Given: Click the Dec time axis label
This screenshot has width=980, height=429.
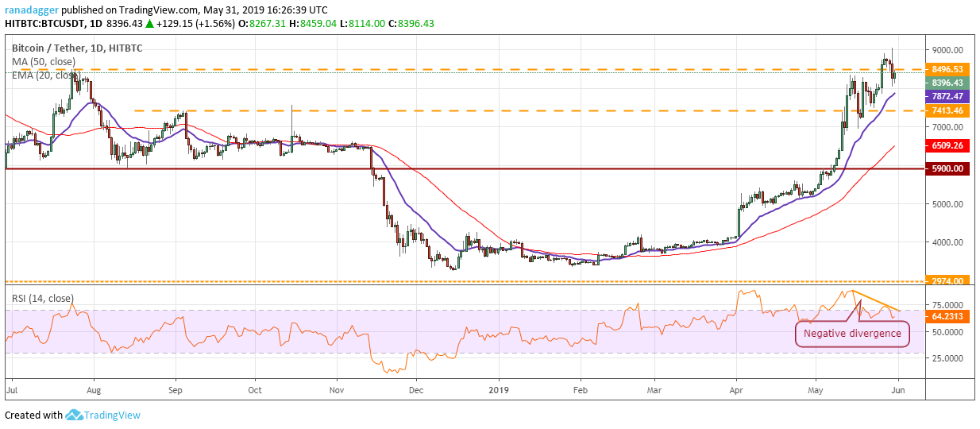Looking at the screenshot, I should point(415,390).
